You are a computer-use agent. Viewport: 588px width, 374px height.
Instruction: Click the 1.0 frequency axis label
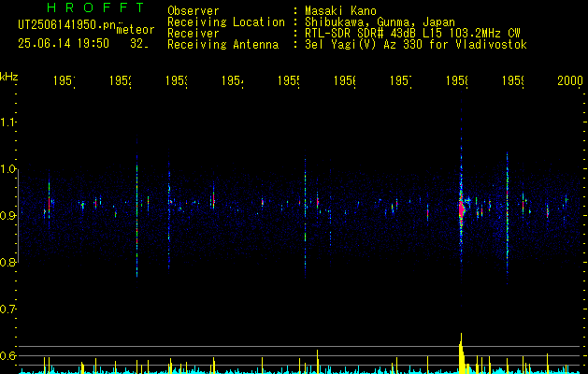(x=8, y=169)
